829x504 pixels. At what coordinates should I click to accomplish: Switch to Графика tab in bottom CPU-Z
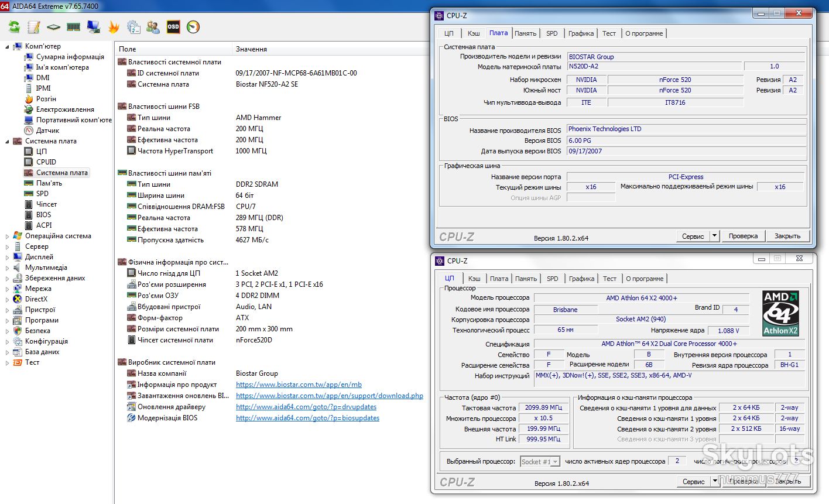[x=581, y=279]
